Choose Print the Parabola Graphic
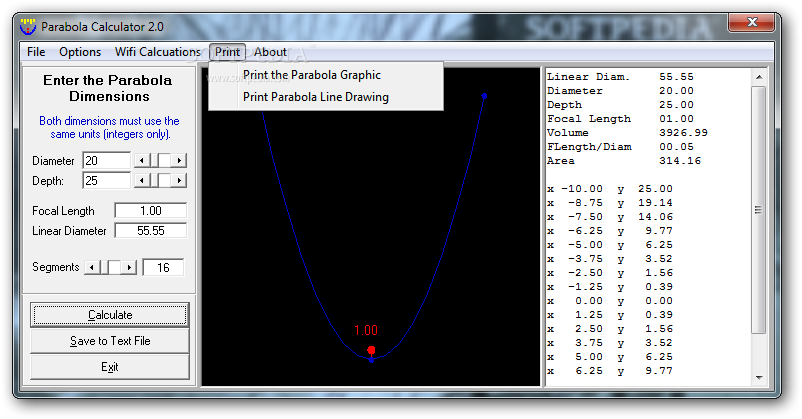This screenshot has width=802, height=419. coord(312,75)
